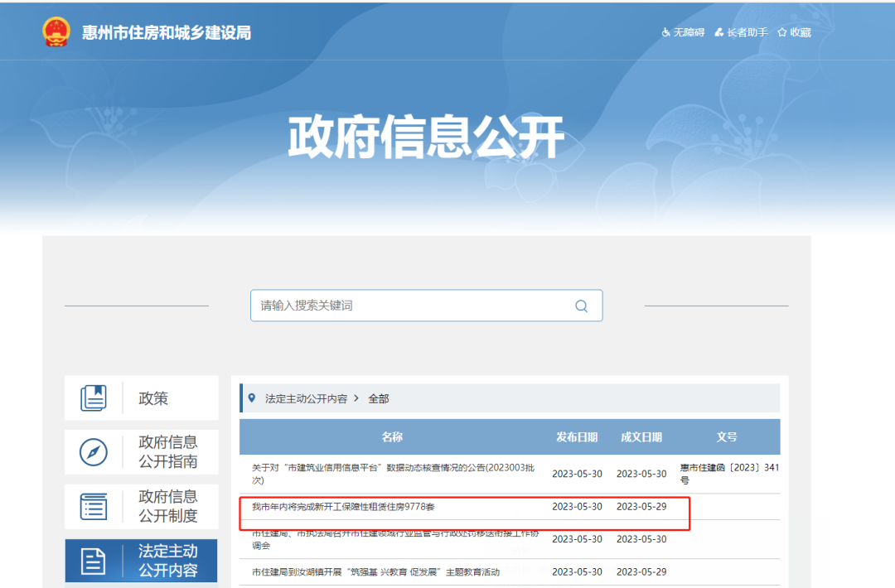Click the breadcrumb chevron arrow

[x=356, y=398]
